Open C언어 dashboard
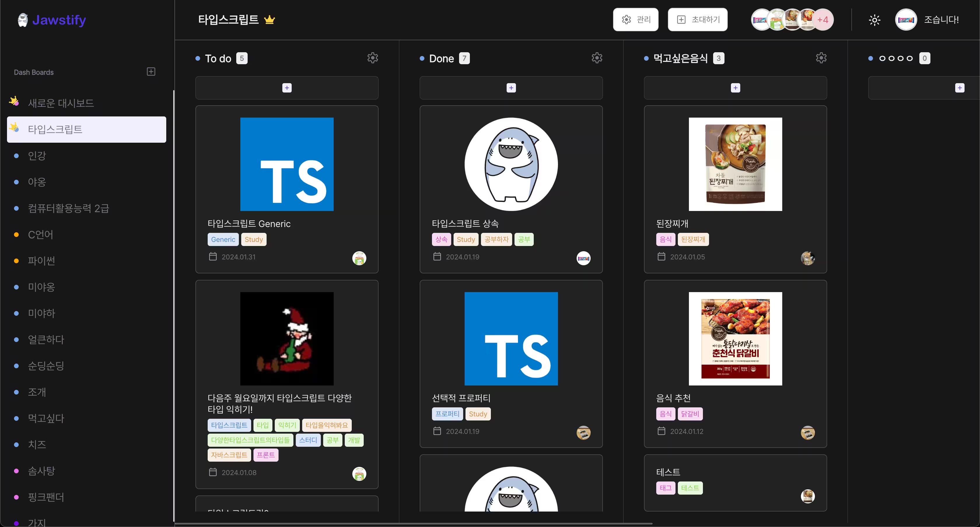Image resolution: width=980 pixels, height=527 pixels. (86, 234)
